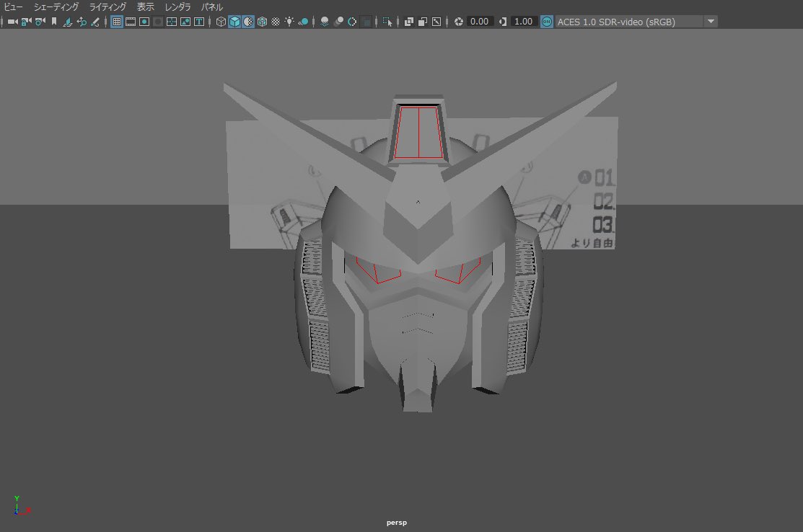This screenshot has height=532, width=803.
Task: Toggle the Use All Lights icon
Action: pos(289,21)
